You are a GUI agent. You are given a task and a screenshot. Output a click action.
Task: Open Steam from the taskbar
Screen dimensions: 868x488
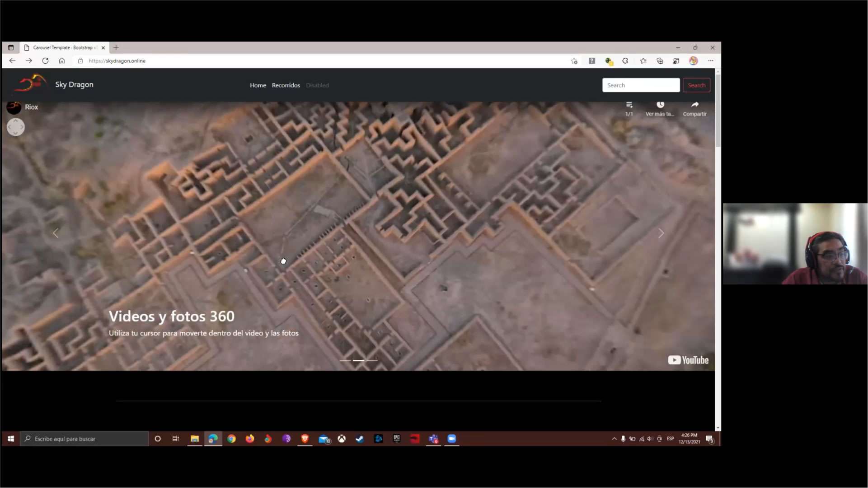(360, 439)
